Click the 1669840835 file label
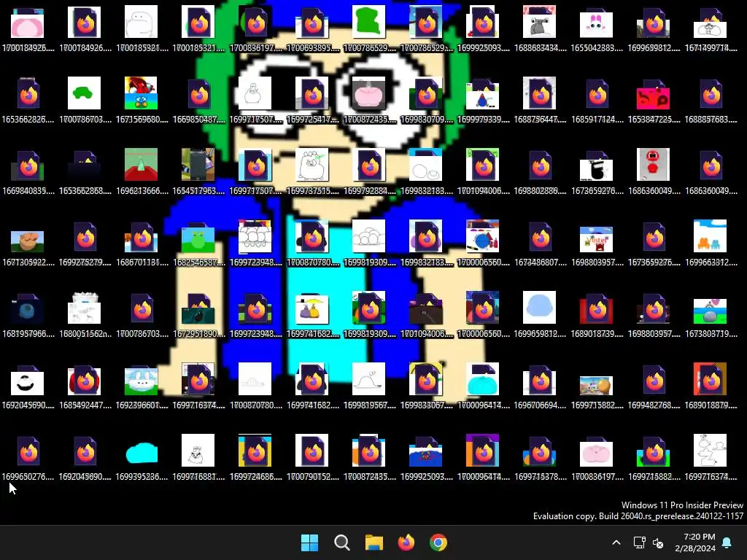 click(x=28, y=191)
